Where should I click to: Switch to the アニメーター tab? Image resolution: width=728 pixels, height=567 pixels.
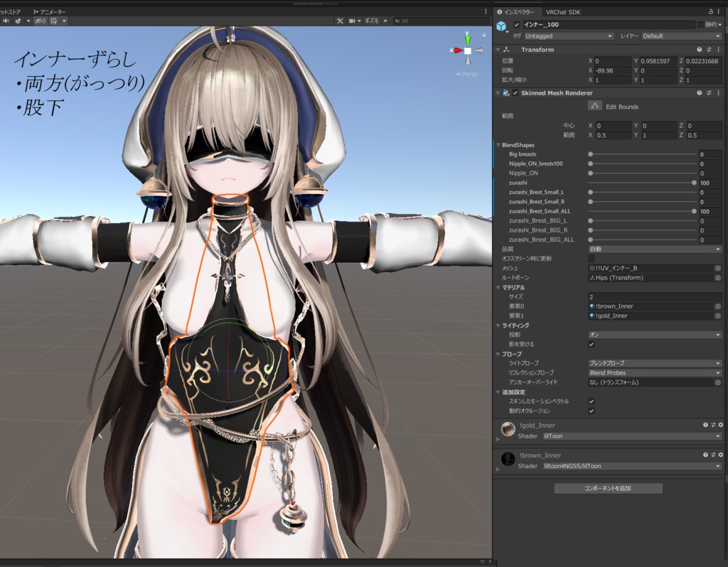click(50, 11)
